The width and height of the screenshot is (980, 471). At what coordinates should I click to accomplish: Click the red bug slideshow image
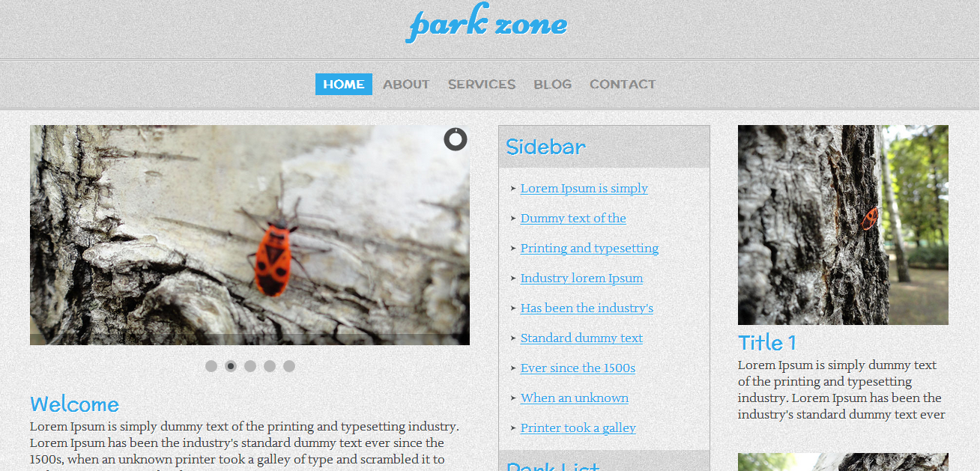(x=249, y=235)
